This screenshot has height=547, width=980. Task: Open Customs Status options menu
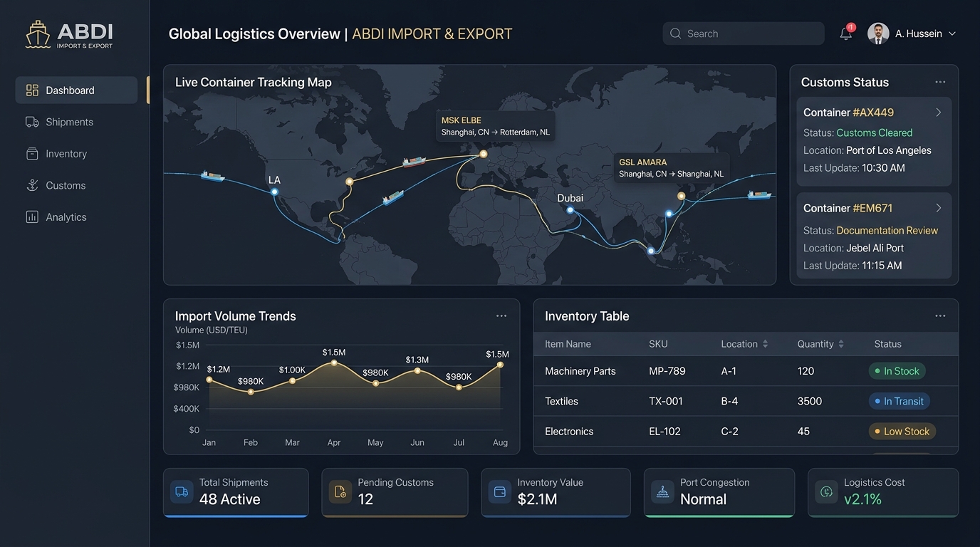click(940, 82)
